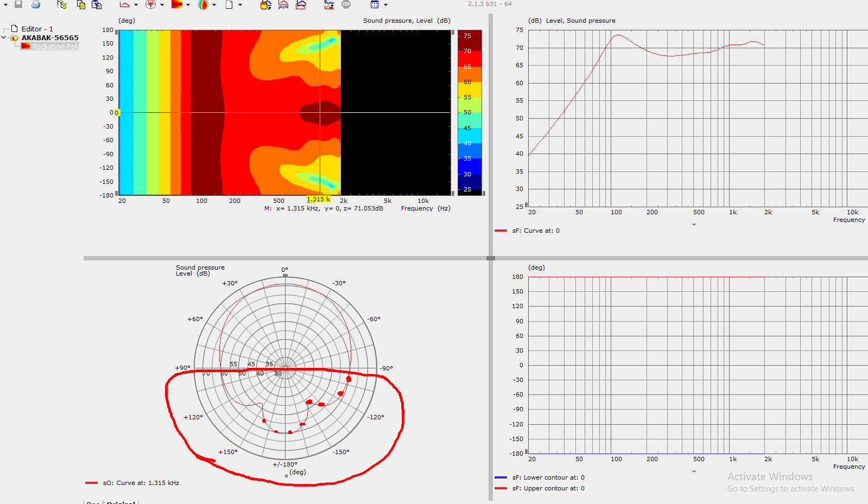868x504 pixels.
Task: Click the top handle of polar plot
Action: pos(286,276)
